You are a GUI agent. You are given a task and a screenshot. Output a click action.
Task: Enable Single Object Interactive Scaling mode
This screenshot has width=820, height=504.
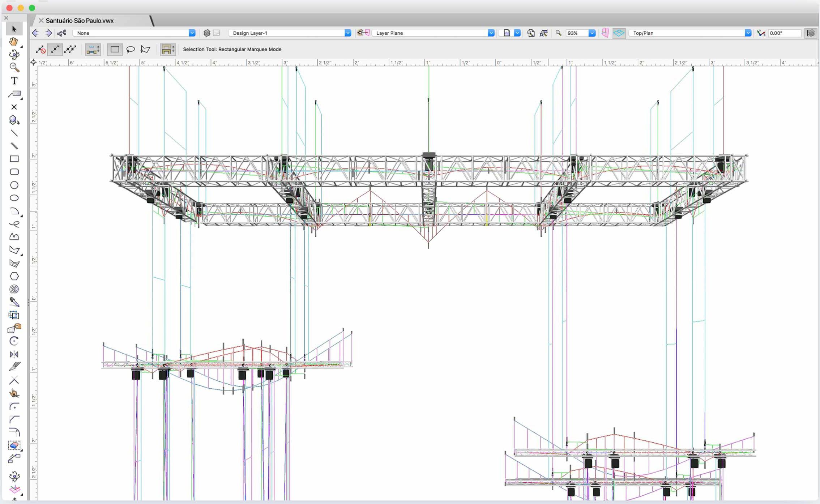pyautogui.click(x=55, y=50)
